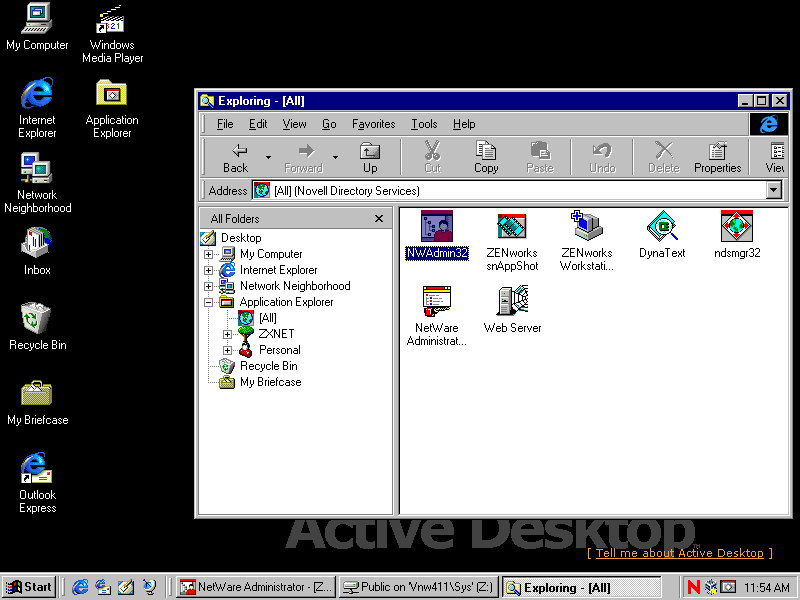Select Network Neighborhood desktop icon

[x=37, y=183]
